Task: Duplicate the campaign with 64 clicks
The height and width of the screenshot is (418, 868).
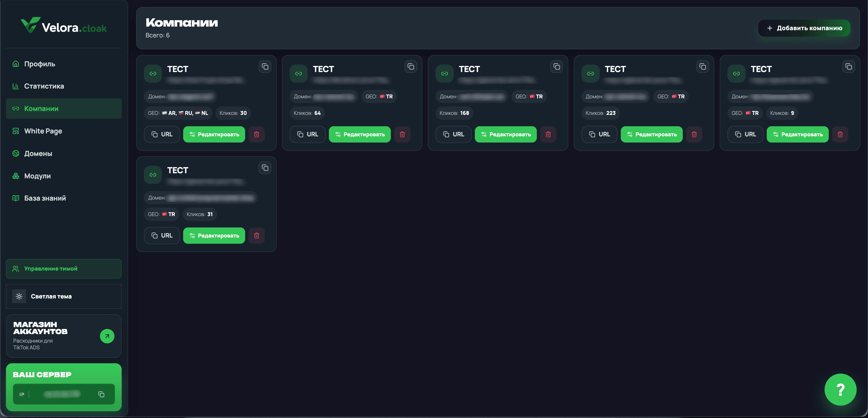Action: pos(411,67)
